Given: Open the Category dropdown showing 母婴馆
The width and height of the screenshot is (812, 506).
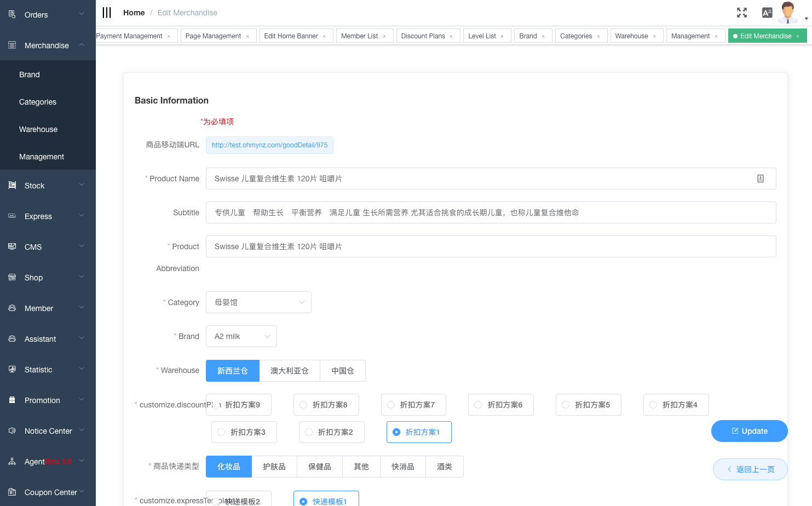Looking at the screenshot, I should pos(258,302).
